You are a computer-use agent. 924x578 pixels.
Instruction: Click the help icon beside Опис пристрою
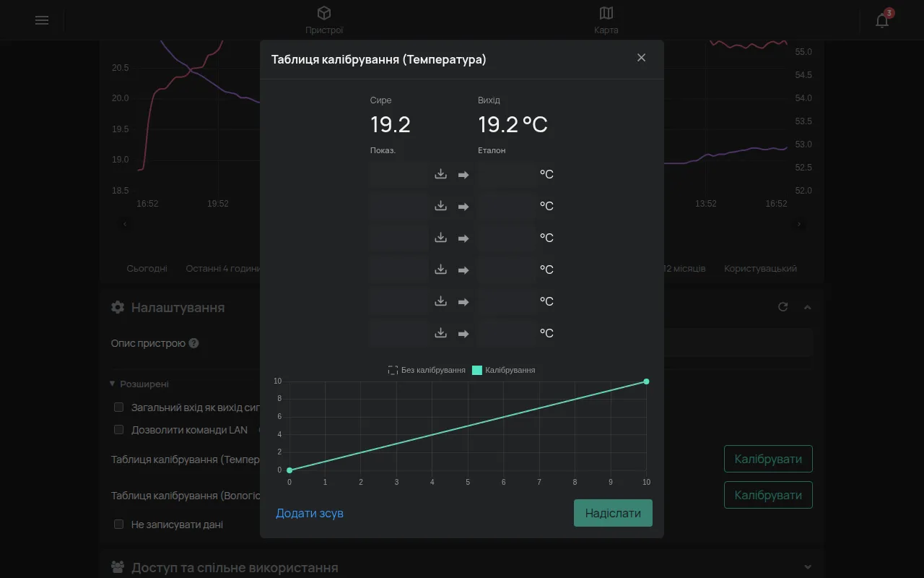click(x=193, y=343)
